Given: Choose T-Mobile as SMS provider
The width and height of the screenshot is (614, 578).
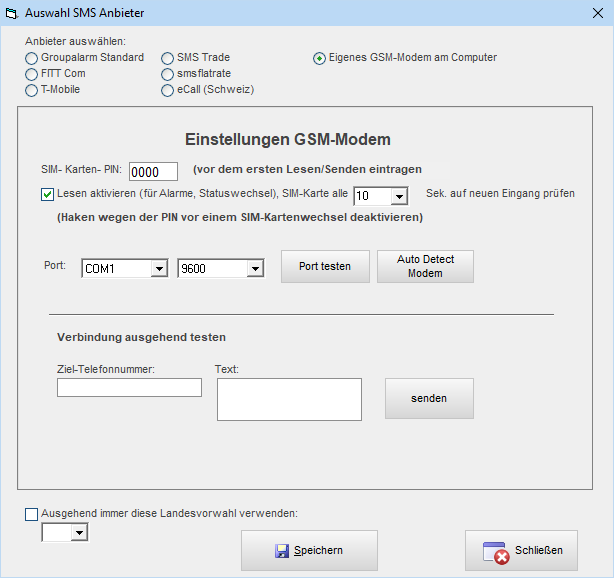Looking at the screenshot, I should click(32, 90).
